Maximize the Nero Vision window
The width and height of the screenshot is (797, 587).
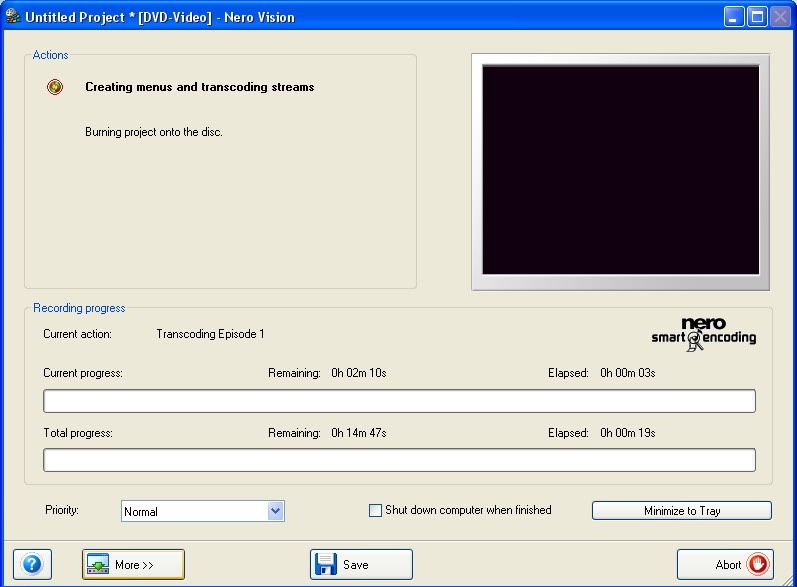(x=757, y=17)
